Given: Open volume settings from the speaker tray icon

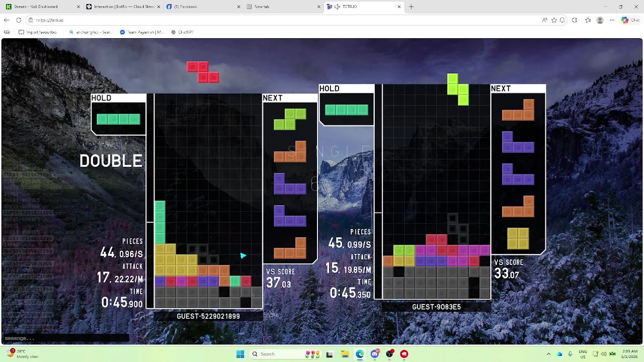Looking at the screenshot, I should 604,354.
